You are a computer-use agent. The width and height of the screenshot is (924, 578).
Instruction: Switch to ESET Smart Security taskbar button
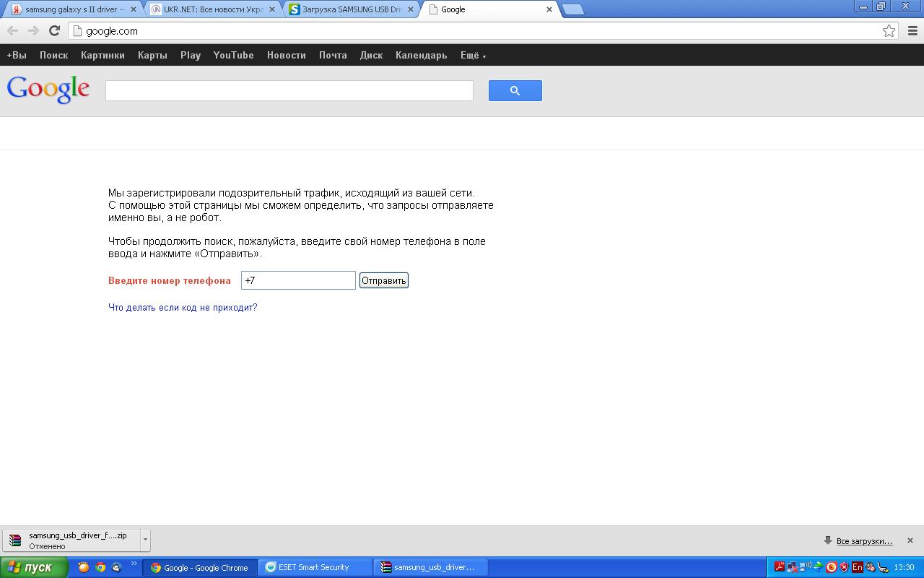pyautogui.click(x=315, y=567)
